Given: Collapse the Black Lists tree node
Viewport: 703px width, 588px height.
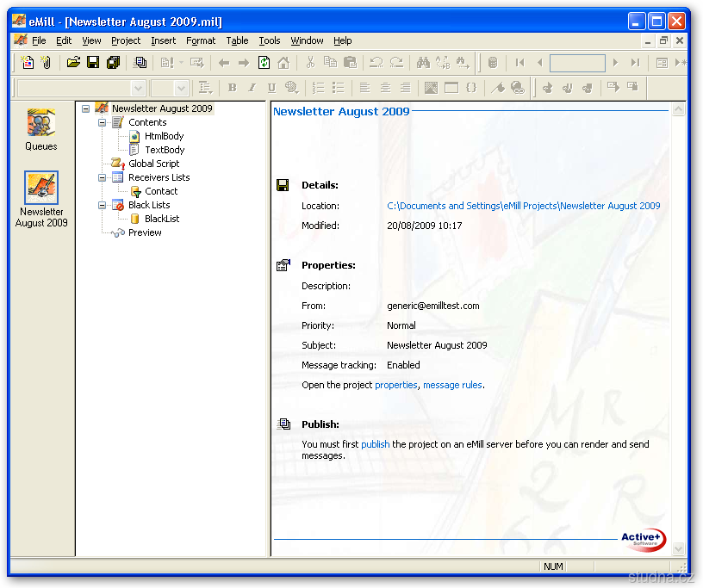Looking at the screenshot, I should [x=103, y=205].
